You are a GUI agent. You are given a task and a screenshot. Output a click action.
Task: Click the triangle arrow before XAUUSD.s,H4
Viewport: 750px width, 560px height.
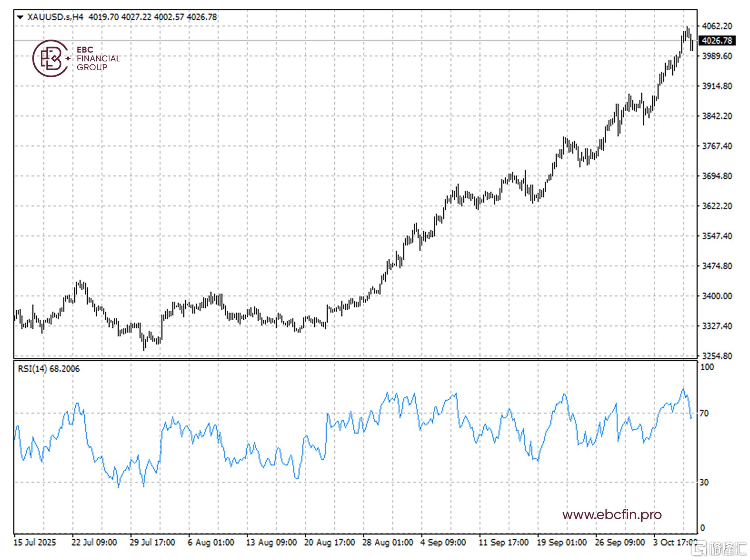tap(20, 17)
